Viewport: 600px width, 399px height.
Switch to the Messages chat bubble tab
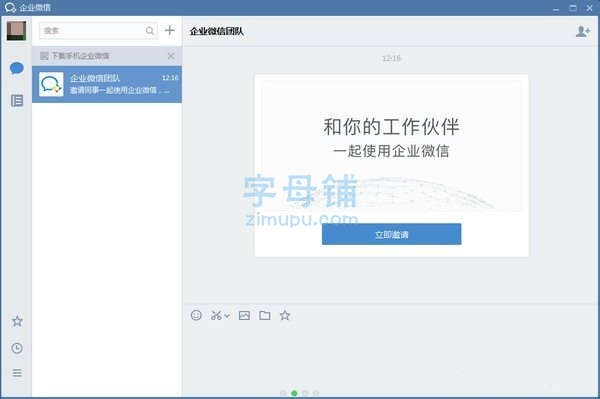pos(17,68)
